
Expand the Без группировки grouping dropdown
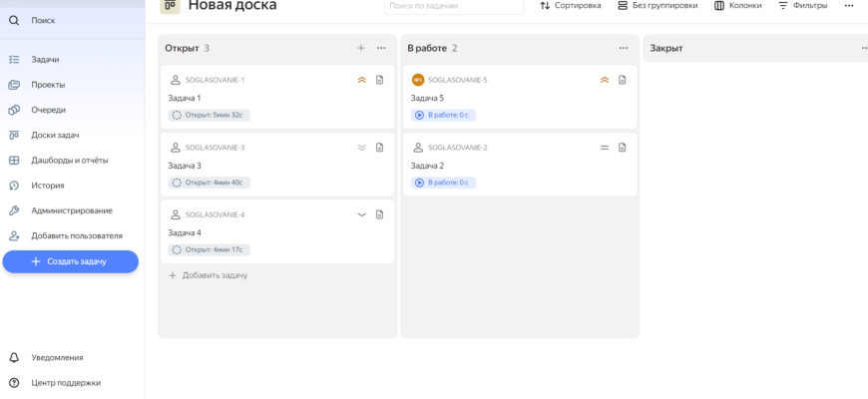[657, 6]
